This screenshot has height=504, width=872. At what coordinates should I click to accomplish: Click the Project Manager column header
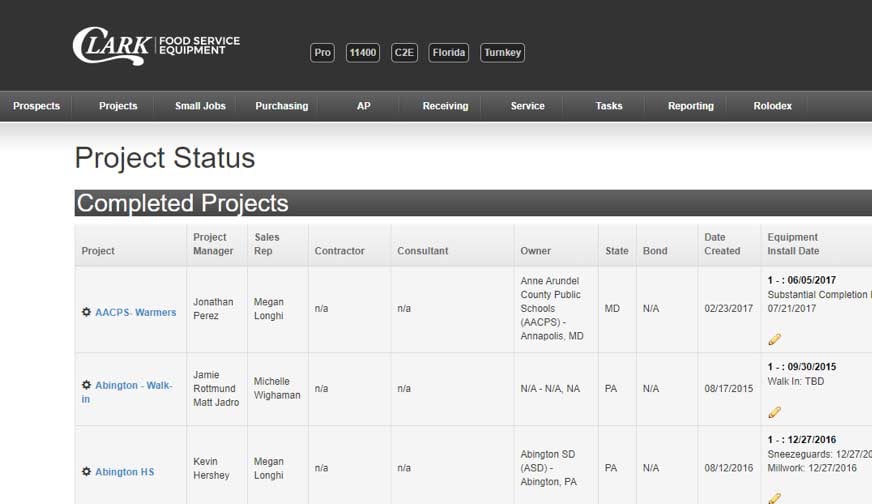click(212, 244)
